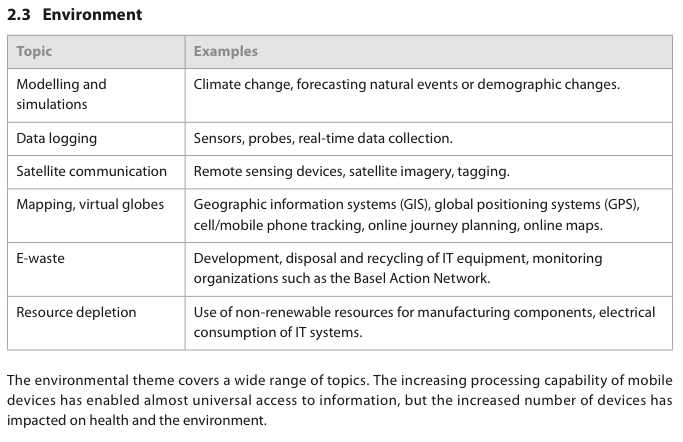Click the climate change forecasting examples cell
The height and width of the screenshot is (442, 683).
click(x=406, y=85)
